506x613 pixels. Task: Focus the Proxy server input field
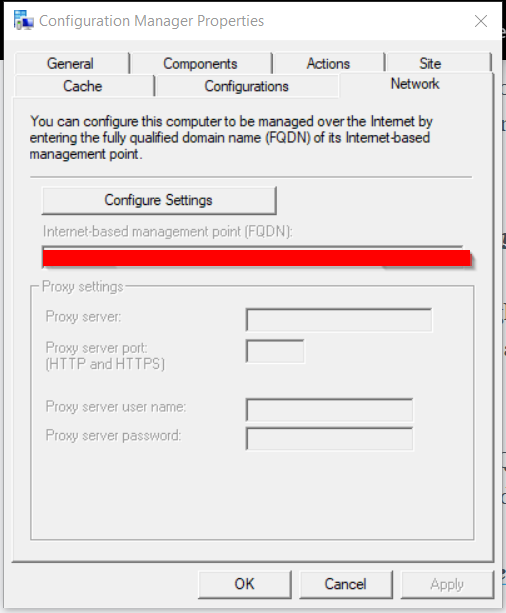pyautogui.click(x=339, y=320)
